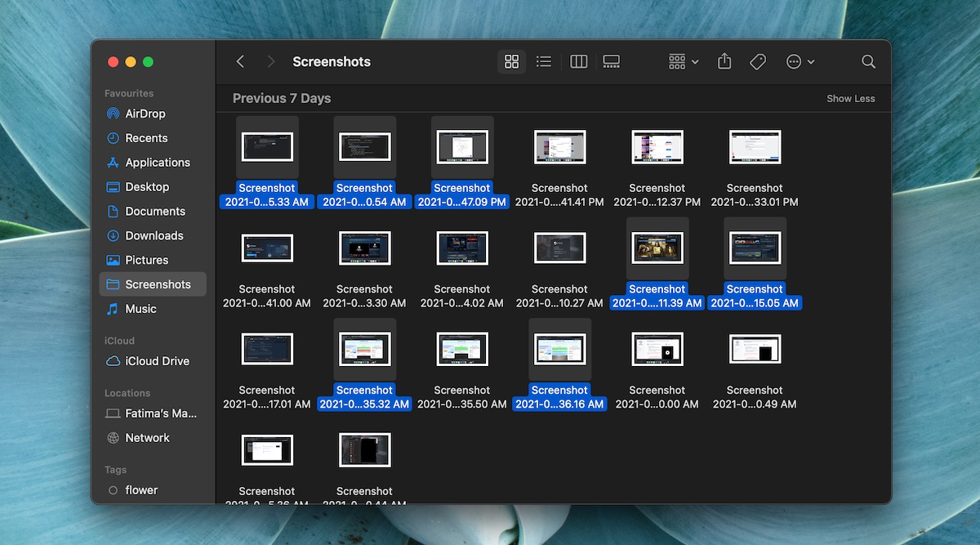The height and width of the screenshot is (545, 980).
Task: Click the Tags icon in the toolbar
Action: 757,61
